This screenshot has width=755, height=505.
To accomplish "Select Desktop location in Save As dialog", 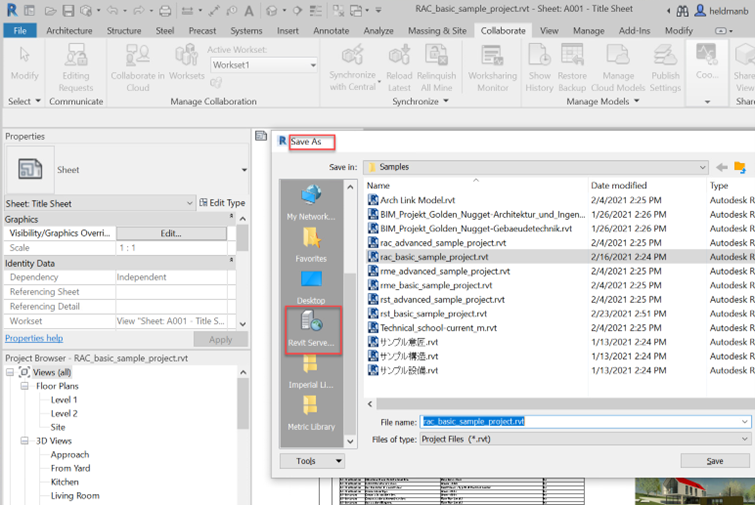I will point(311,287).
